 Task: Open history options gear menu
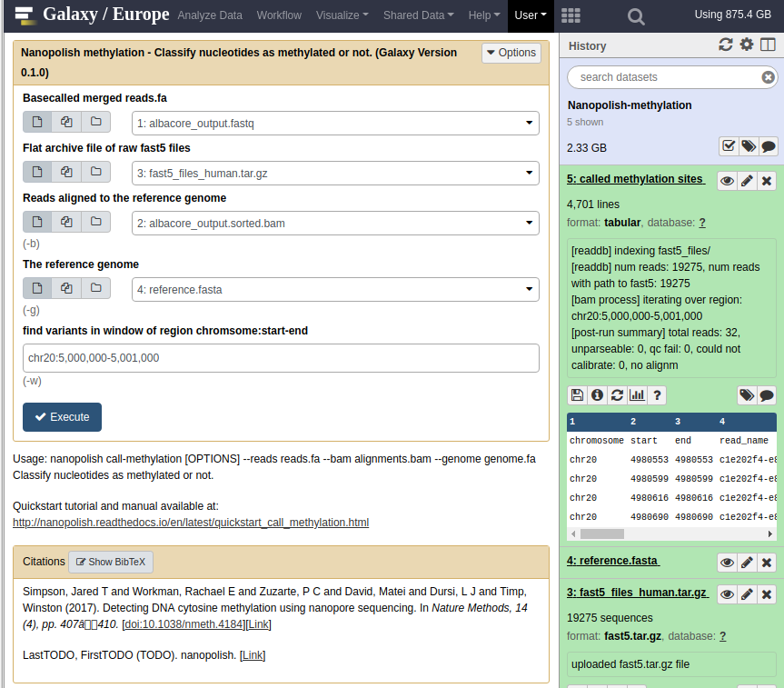pos(747,45)
